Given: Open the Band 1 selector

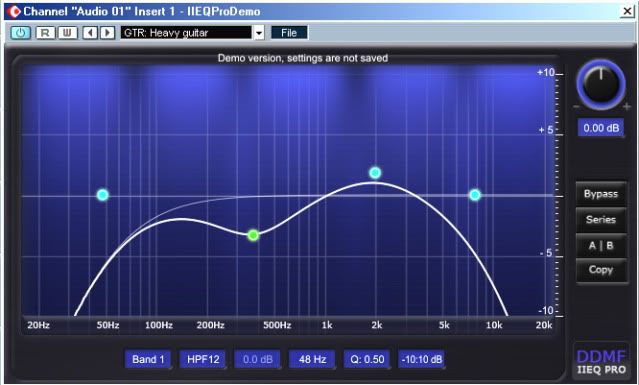Looking at the screenshot, I should (x=148, y=359).
